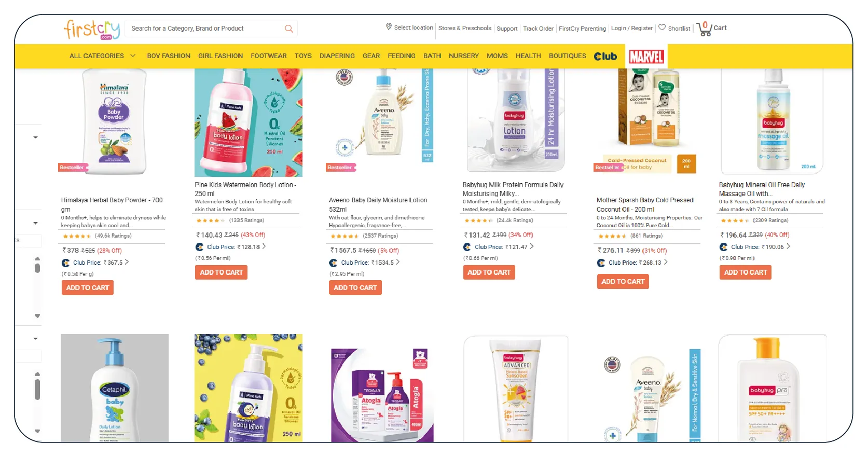
Task: Click Club Price arrow for Aveeno lotion
Action: click(398, 262)
